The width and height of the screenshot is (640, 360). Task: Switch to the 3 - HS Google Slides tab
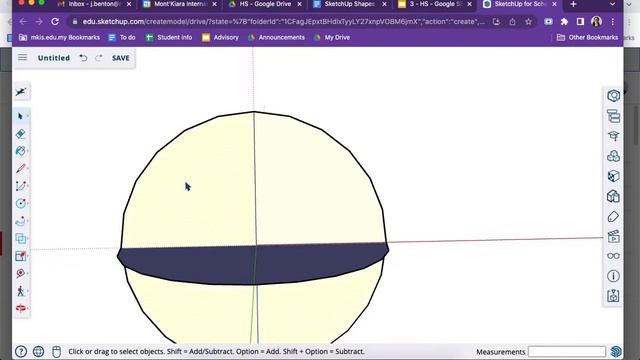coord(434,4)
